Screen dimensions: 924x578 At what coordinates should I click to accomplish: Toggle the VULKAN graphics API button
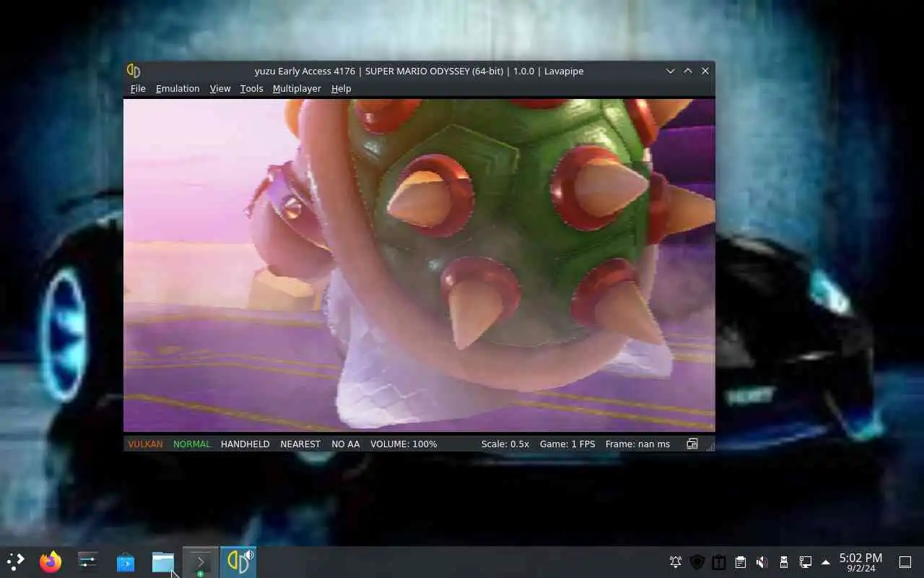[145, 444]
